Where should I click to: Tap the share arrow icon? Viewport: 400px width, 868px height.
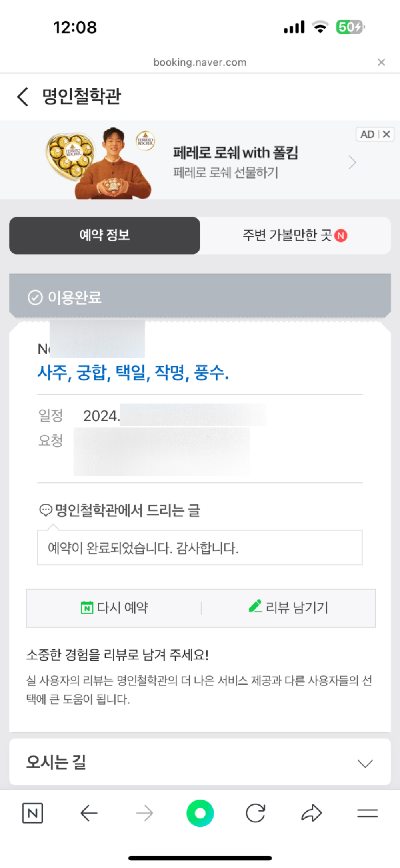(x=311, y=813)
